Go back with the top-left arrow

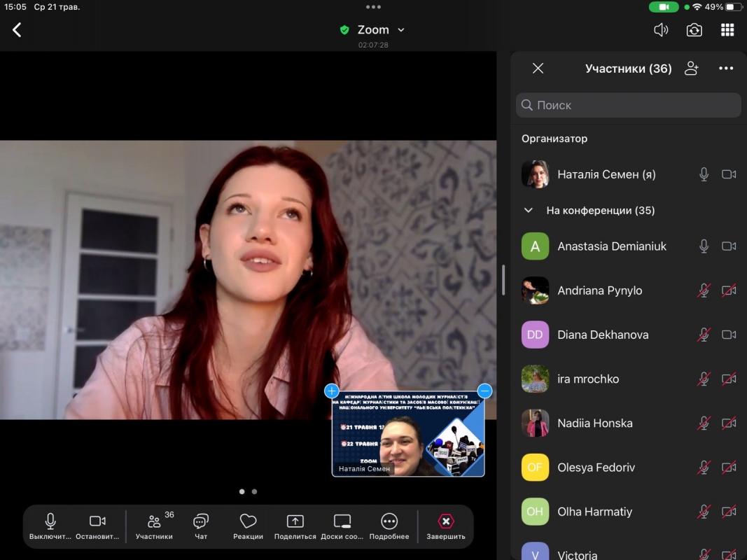(18, 29)
